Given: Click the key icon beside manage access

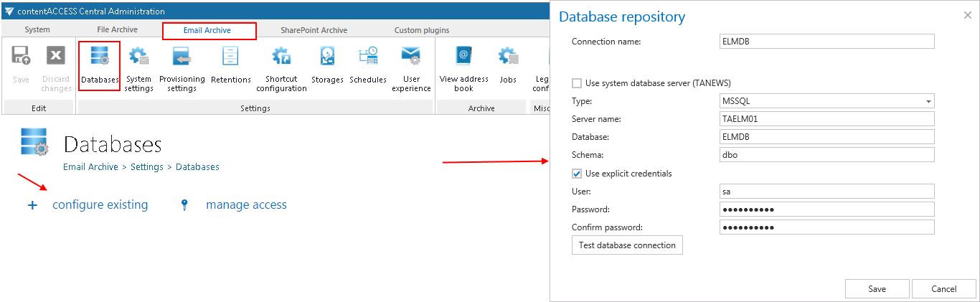Looking at the screenshot, I should coord(184,205).
